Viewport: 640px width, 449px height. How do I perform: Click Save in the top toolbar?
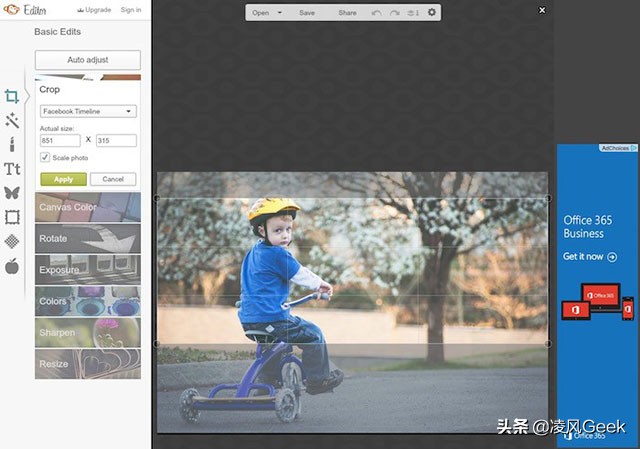coord(307,13)
